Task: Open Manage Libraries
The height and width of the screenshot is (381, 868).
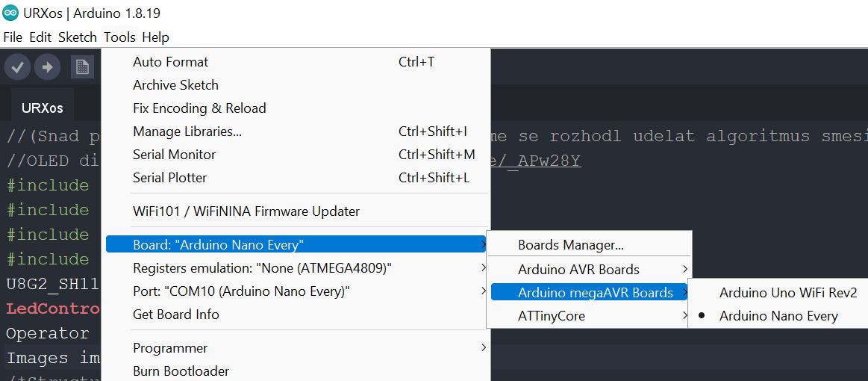Action: (x=187, y=131)
